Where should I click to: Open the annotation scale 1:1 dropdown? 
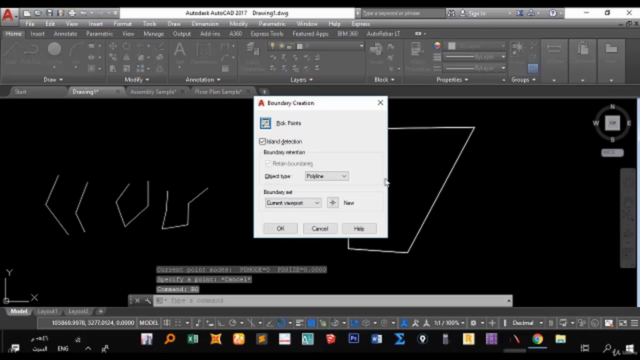tap(449, 323)
